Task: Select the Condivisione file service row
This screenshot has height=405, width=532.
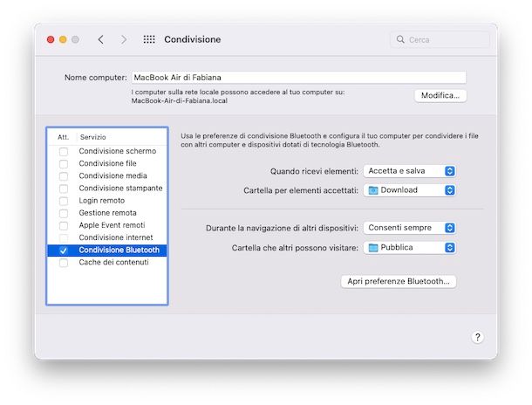Action: point(107,163)
